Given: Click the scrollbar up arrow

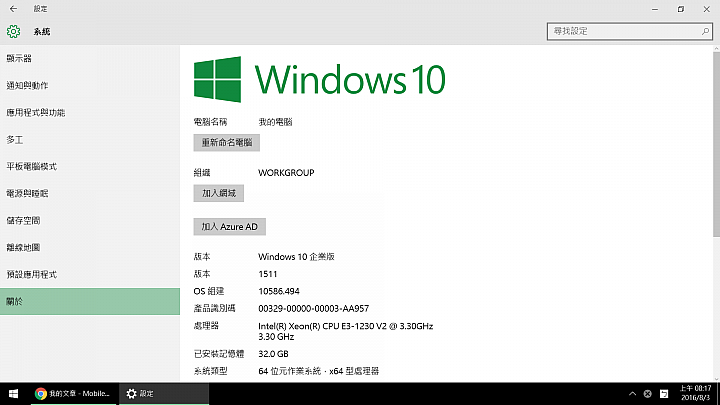Looking at the screenshot, I should 716,48.
